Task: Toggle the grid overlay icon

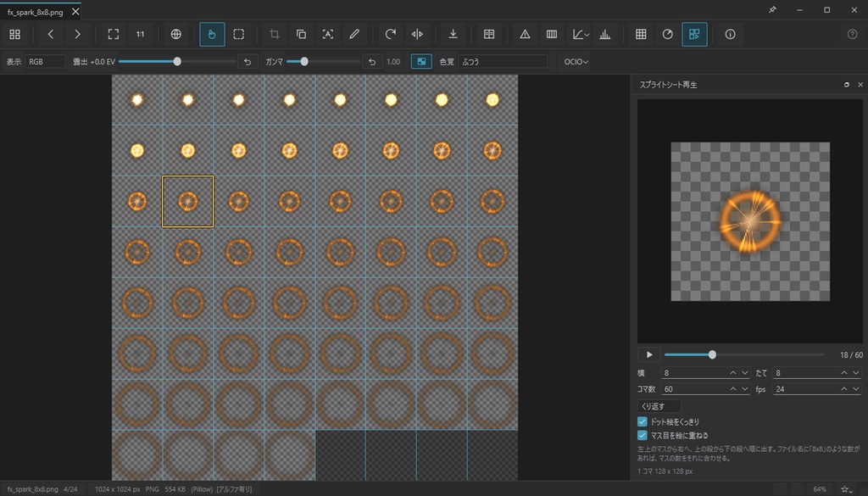Action: pos(641,34)
